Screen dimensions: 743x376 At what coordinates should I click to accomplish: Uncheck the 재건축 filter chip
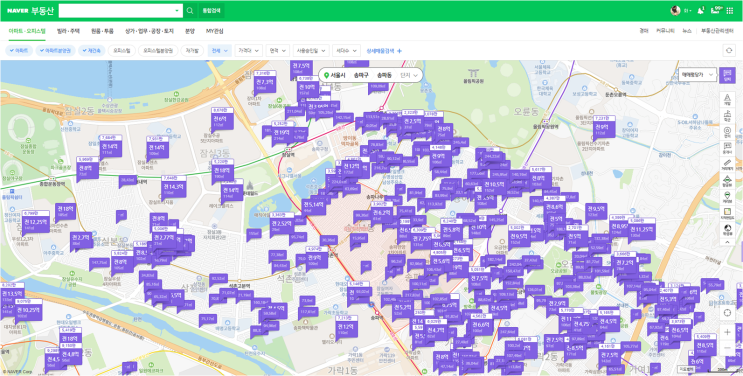click(92, 51)
